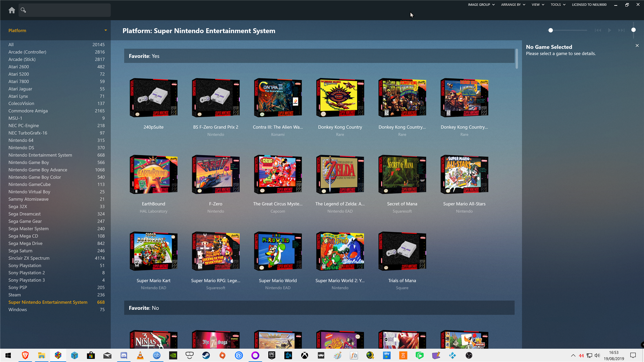Select EarthBound box art
Screen dimensions: 644x362
click(x=153, y=174)
